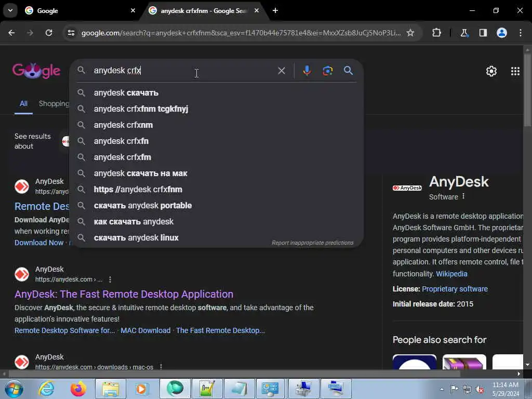Launch Firefox from taskbar
532x399 pixels.
tap(78, 389)
